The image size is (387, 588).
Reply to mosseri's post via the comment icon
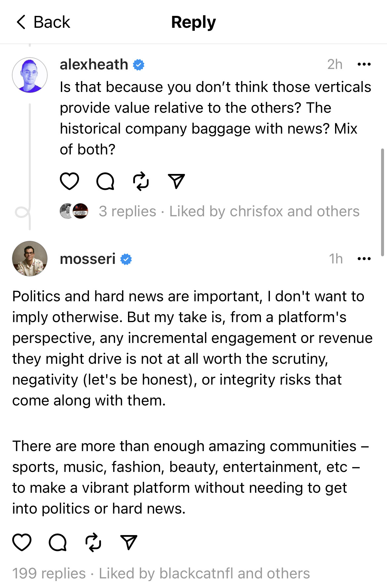pos(58,542)
